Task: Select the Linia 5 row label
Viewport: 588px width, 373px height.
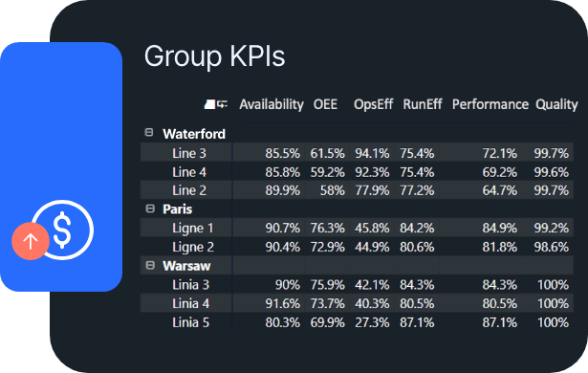Action: [191, 322]
